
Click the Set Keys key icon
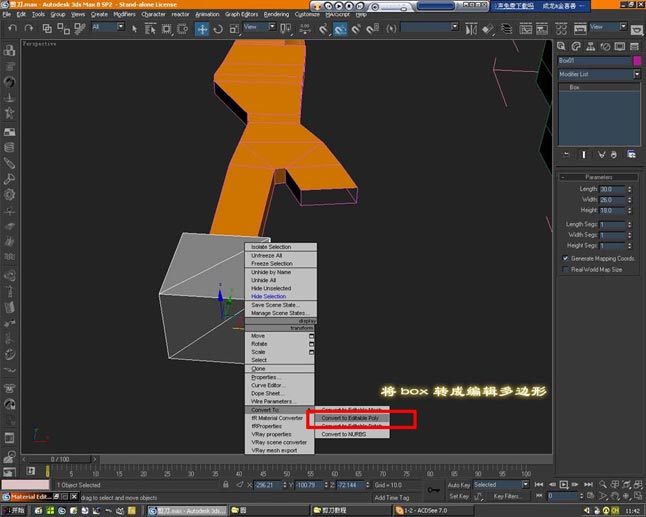coord(433,490)
